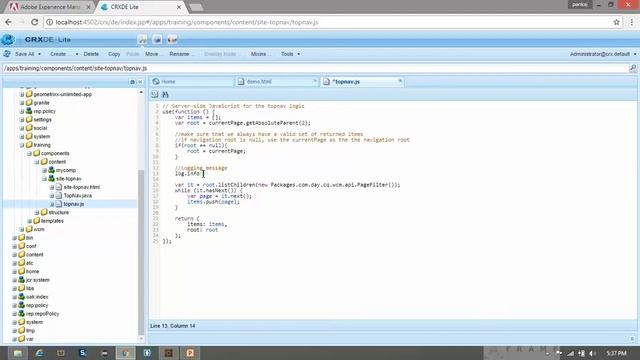
Task: Select the site-topnav.html file
Action: click(x=82, y=187)
